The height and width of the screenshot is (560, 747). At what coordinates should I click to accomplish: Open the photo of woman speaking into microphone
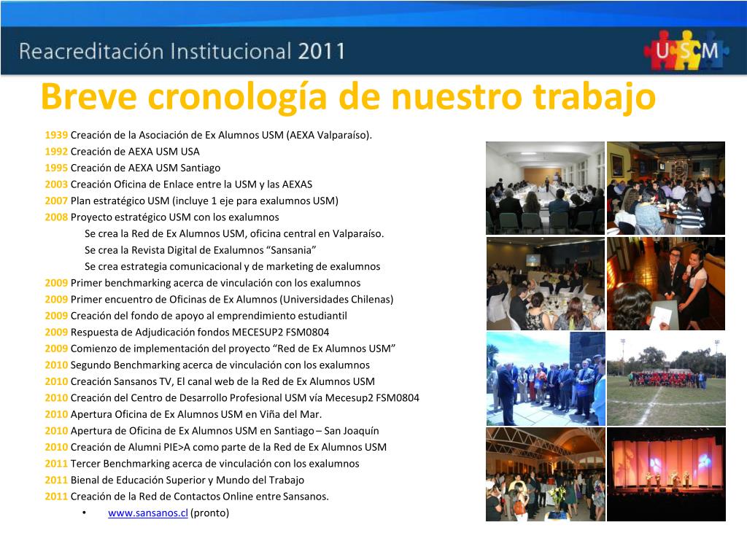point(666,284)
